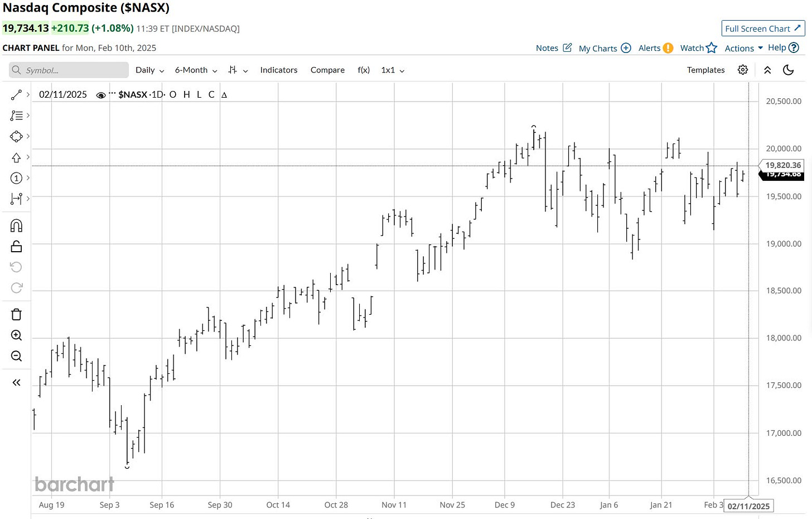The image size is (812, 519).
Task: Click the Nasdaq Composite ($NASX) title
Action: point(86,8)
